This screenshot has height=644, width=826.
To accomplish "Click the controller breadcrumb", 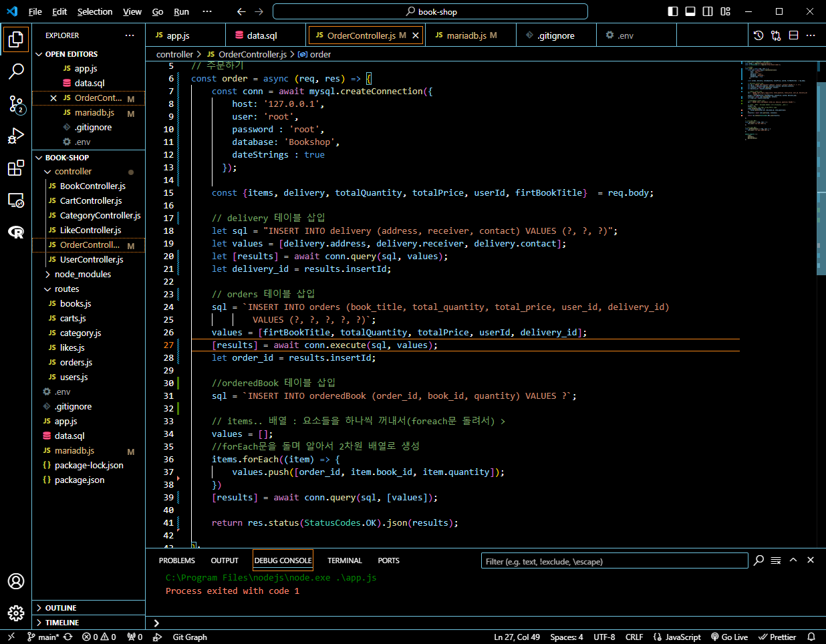I will (174, 54).
